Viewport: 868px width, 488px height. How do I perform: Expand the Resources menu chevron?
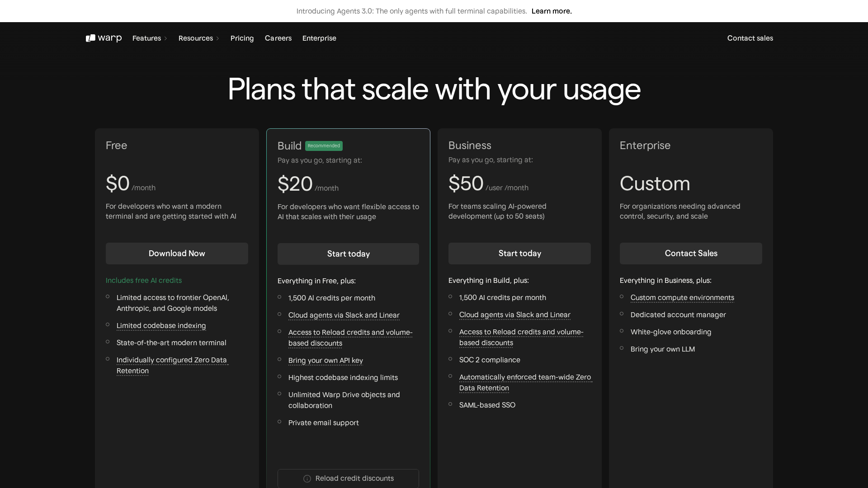point(218,38)
